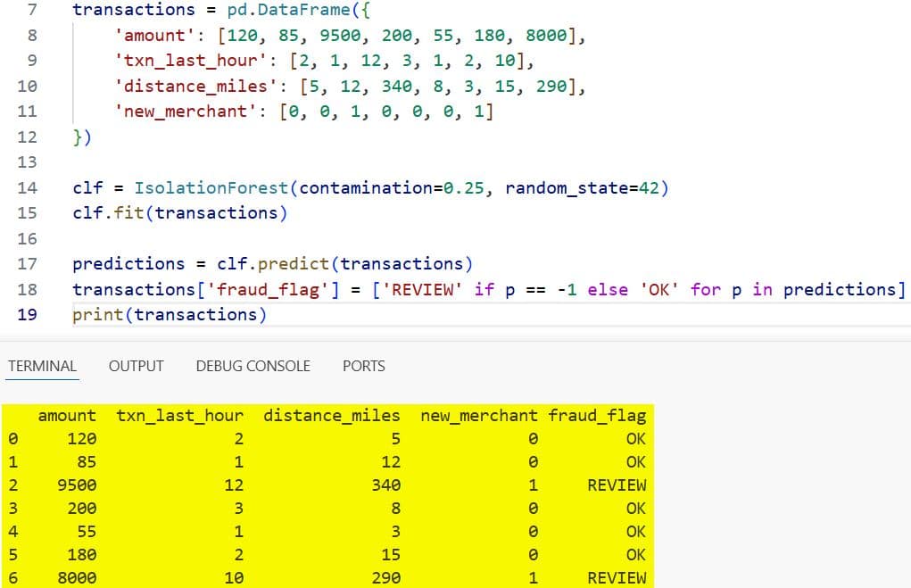Click the 'distance_miles' key on line 10

pos(195,86)
